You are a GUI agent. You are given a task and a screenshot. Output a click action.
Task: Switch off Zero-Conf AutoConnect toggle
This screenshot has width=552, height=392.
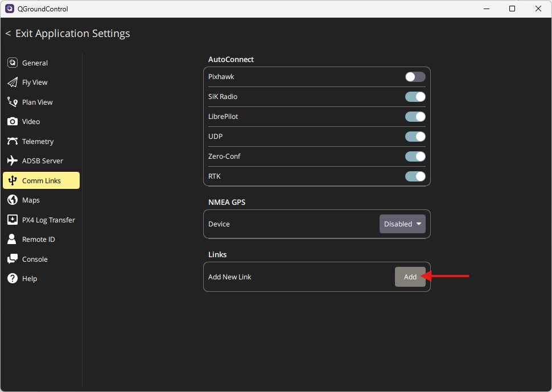[415, 156]
